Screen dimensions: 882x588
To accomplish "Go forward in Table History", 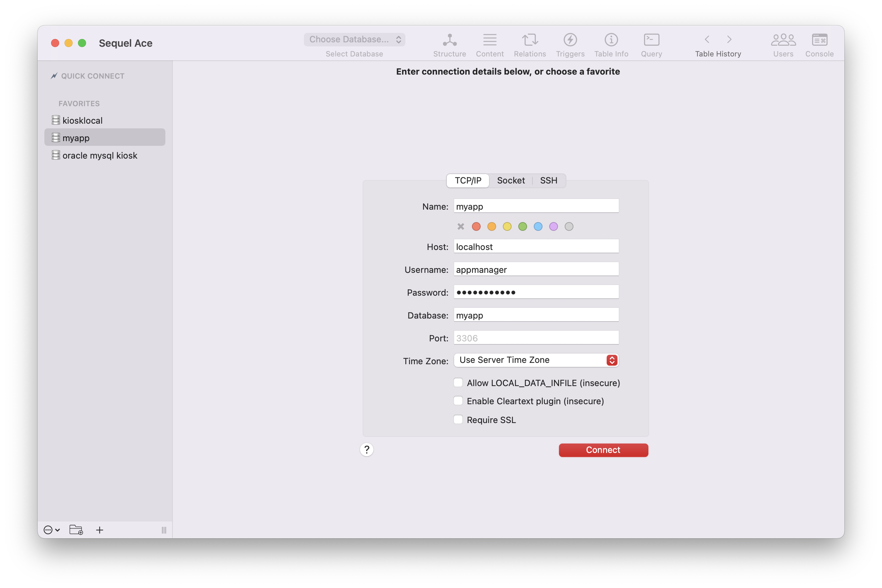I will pyautogui.click(x=729, y=39).
